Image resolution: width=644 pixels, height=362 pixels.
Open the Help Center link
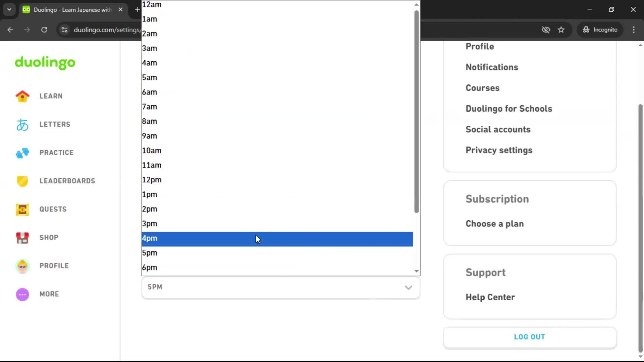[490, 297]
